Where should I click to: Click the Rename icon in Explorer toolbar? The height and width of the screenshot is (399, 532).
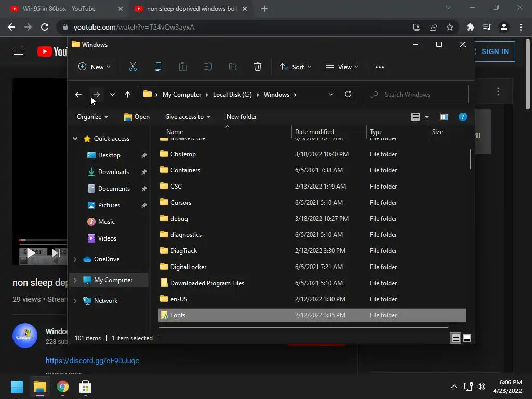(208, 67)
